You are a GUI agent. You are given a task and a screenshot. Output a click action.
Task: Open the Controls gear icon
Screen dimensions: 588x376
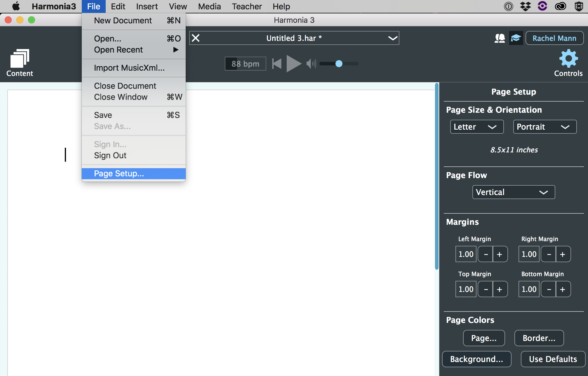click(568, 63)
